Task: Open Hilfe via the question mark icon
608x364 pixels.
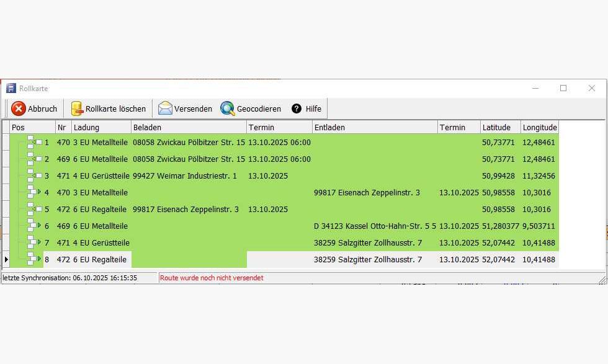Action: click(297, 109)
